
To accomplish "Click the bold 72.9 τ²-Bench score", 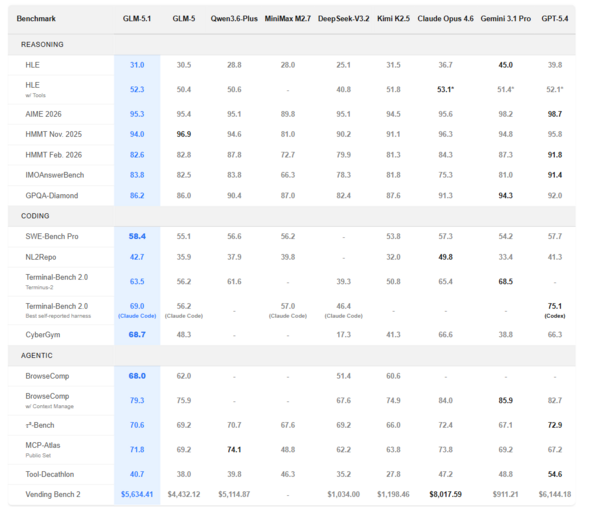I will 554,425.
